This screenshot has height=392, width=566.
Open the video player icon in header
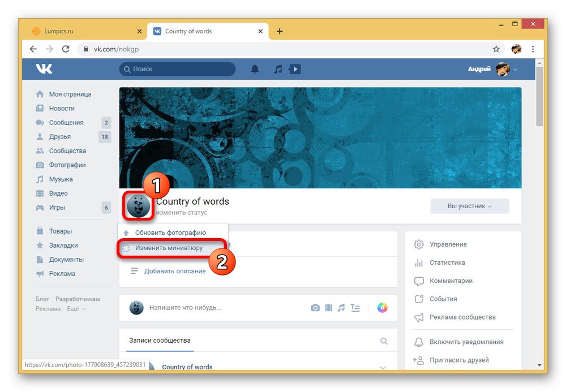point(295,69)
